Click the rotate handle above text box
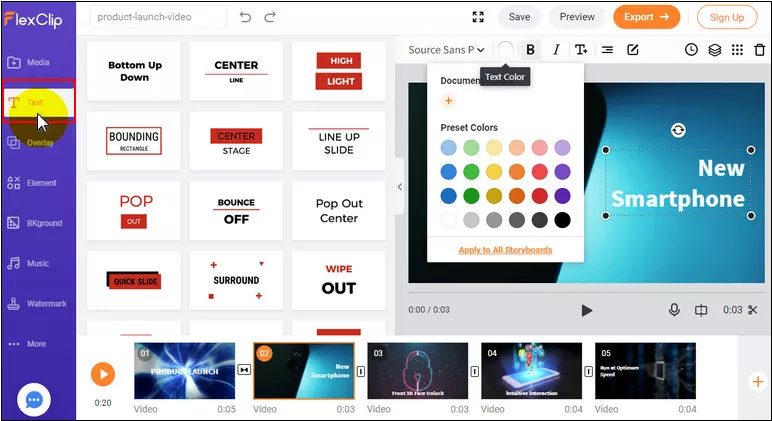The width and height of the screenshot is (772, 421). [678, 130]
